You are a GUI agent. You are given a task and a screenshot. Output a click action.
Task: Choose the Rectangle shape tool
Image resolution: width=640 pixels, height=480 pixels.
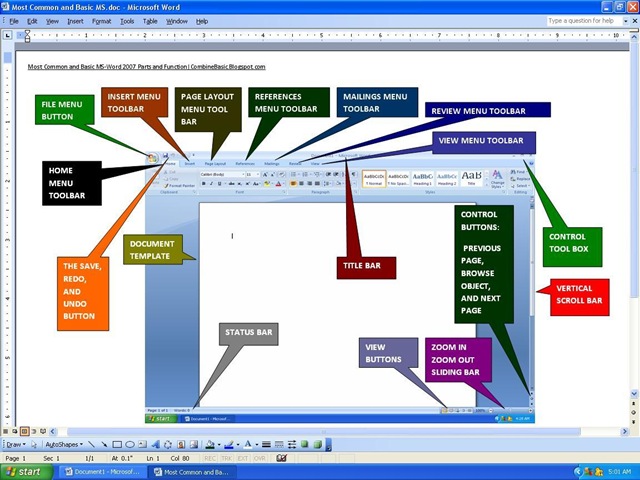tap(117, 444)
